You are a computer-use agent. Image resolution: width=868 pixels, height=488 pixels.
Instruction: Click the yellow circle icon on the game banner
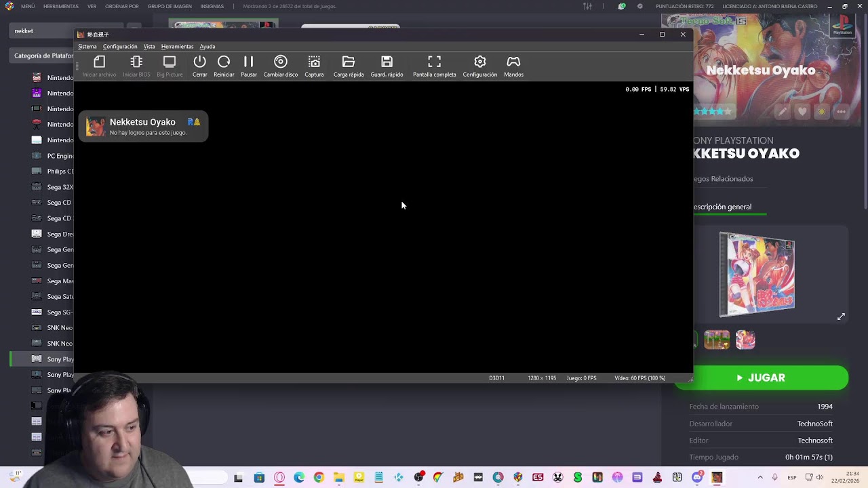click(822, 112)
